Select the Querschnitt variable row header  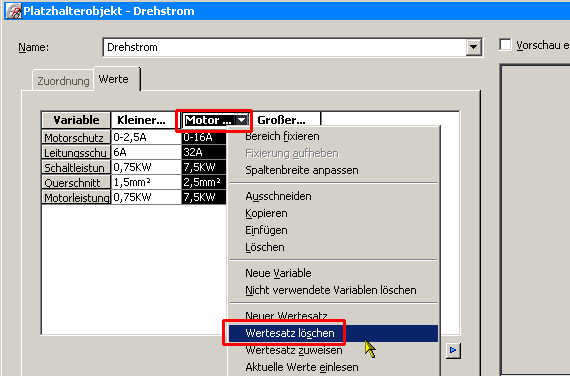pos(76,182)
